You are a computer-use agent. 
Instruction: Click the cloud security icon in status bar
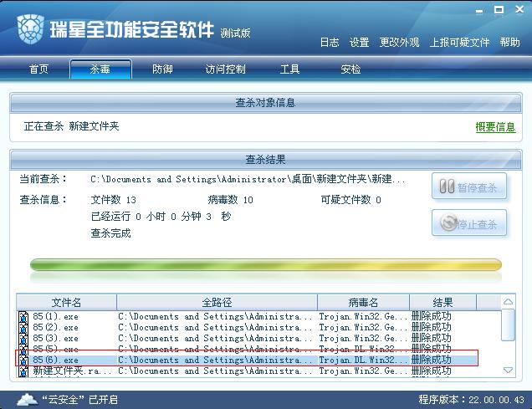pos(28,400)
